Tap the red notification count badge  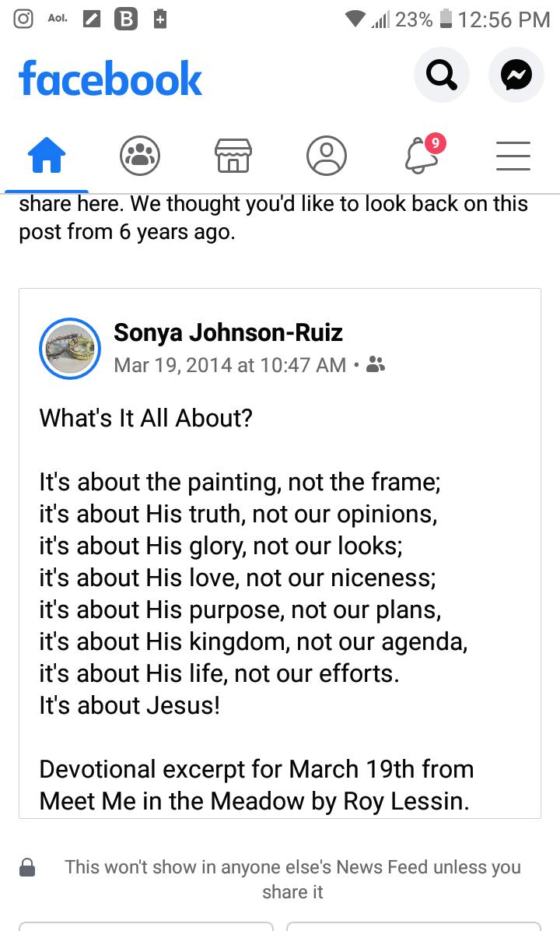tap(435, 143)
